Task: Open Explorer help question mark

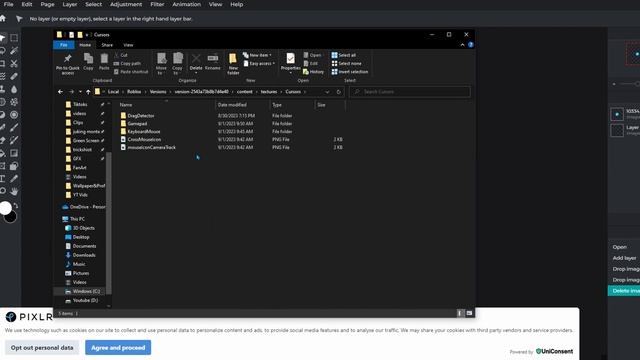Action: click(471, 45)
